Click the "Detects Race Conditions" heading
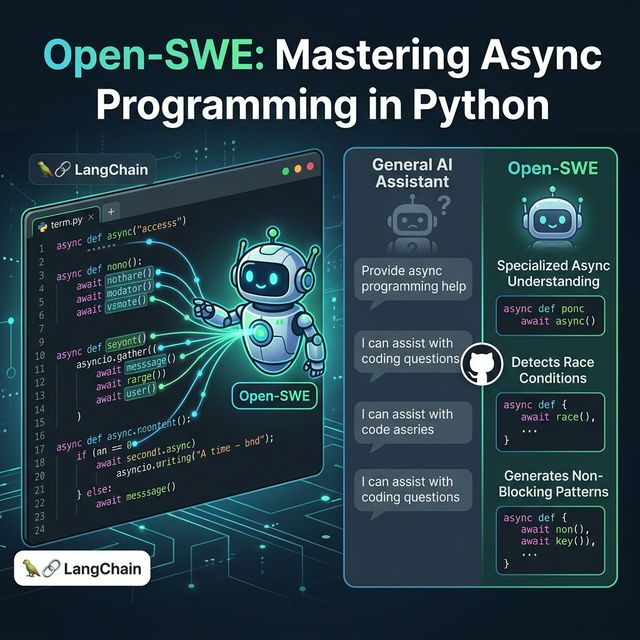The height and width of the screenshot is (640, 640). point(548,369)
